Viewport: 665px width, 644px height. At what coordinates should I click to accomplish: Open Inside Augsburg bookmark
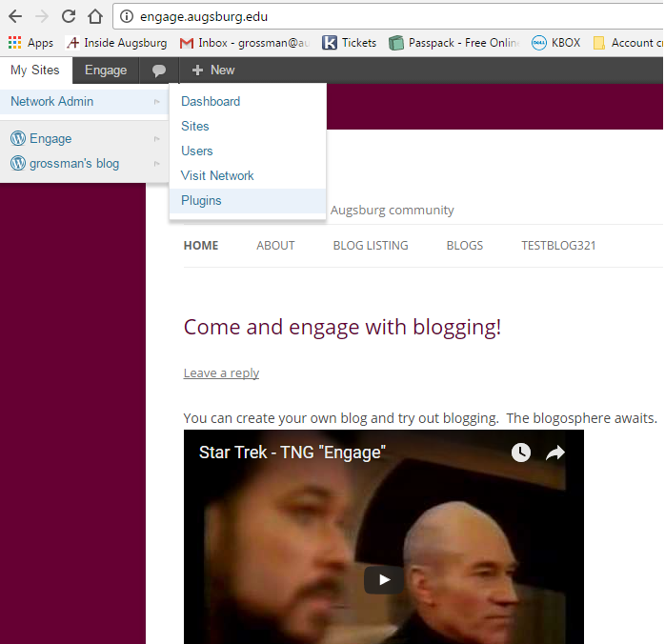tap(116, 43)
